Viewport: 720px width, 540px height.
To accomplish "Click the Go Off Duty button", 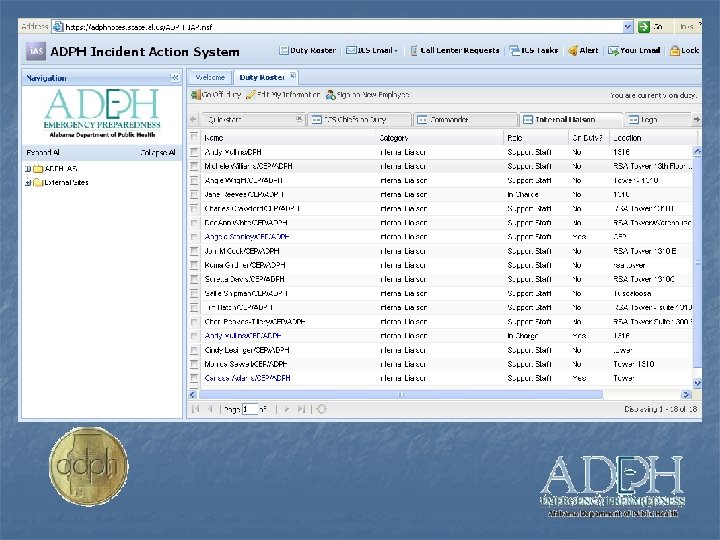I will [216, 95].
